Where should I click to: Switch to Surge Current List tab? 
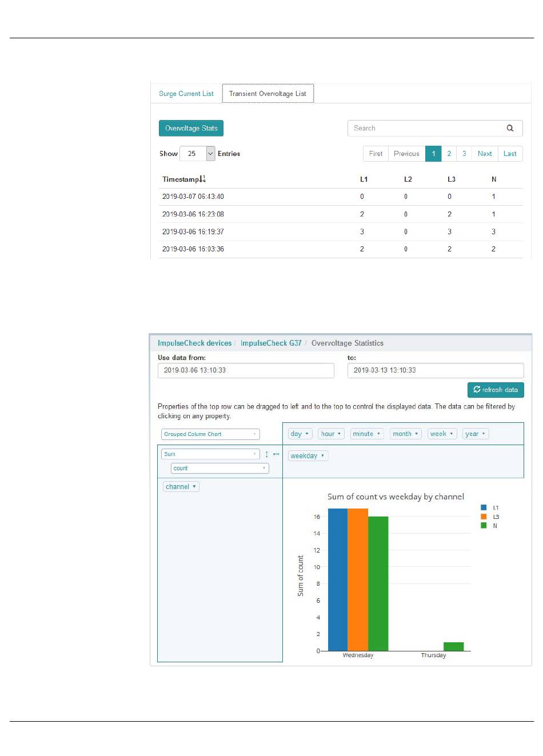tap(186, 94)
